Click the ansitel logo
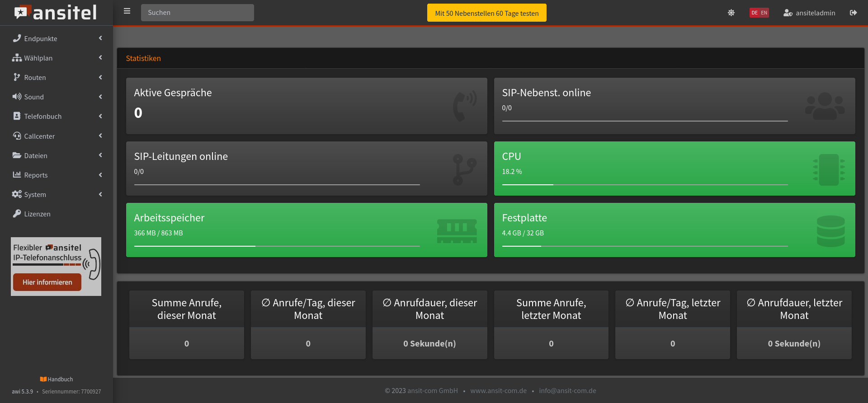 (x=56, y=13)
